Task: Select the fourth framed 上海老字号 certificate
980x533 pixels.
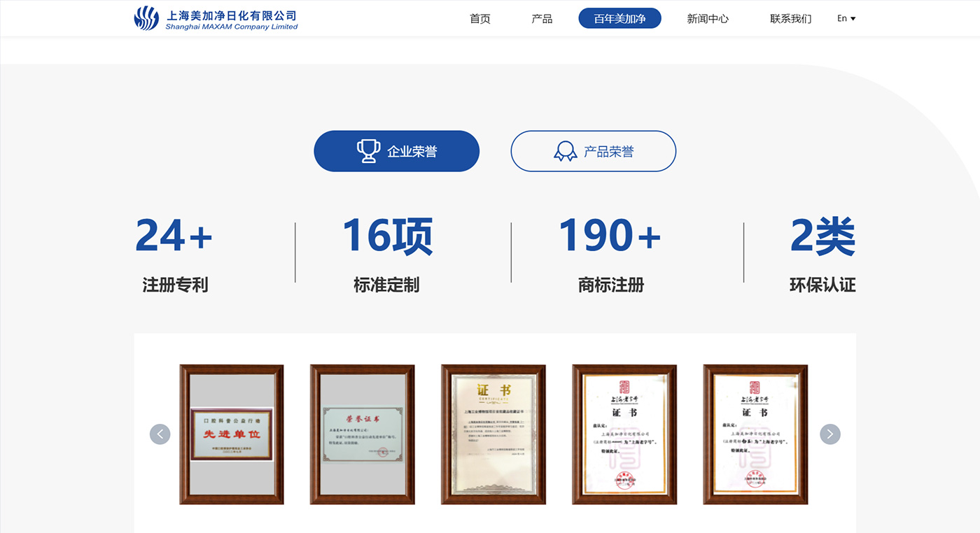Action: [624, 434]
